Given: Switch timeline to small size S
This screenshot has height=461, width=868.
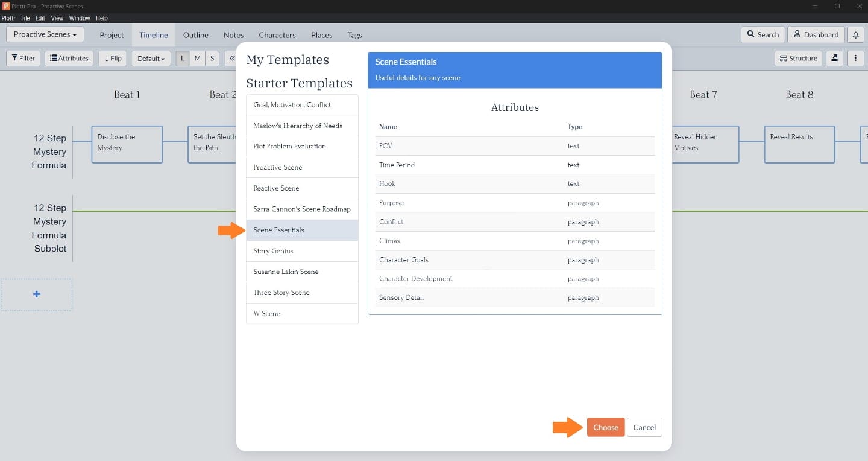Looking at the screenshot, I should tap(212, 59).
